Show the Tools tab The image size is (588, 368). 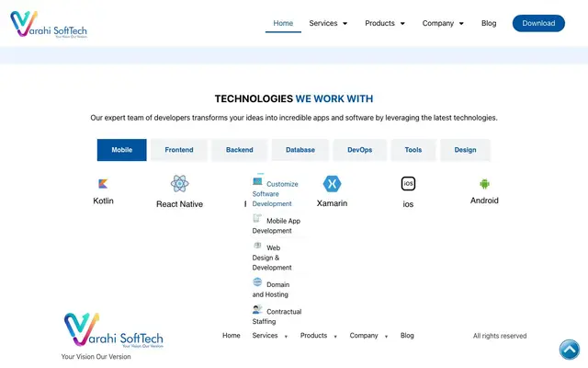coord(413,150)
